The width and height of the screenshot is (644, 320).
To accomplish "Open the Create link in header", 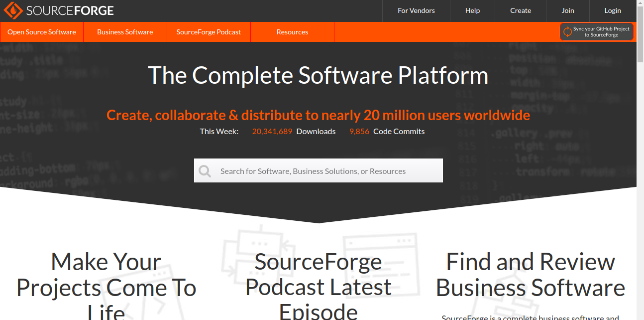I will 521,10.
